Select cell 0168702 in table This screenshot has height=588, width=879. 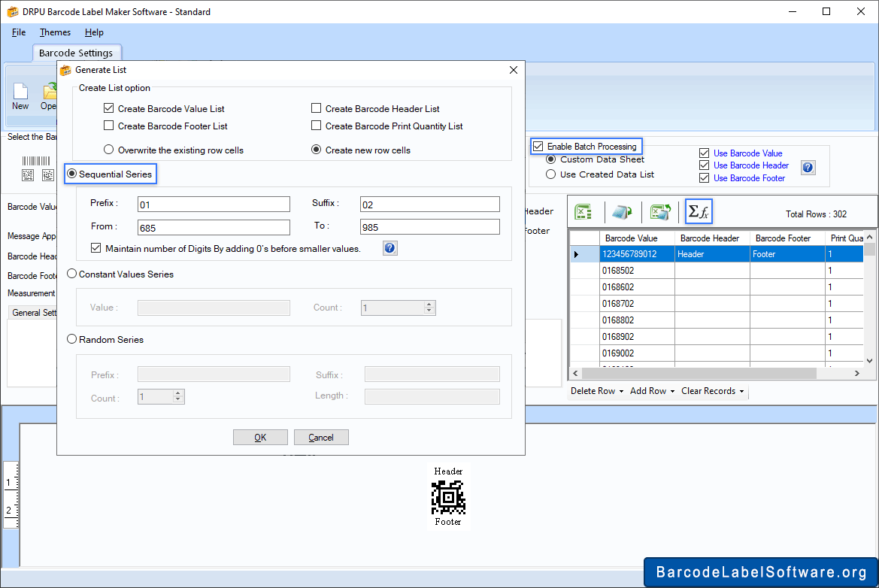point(637,304)
